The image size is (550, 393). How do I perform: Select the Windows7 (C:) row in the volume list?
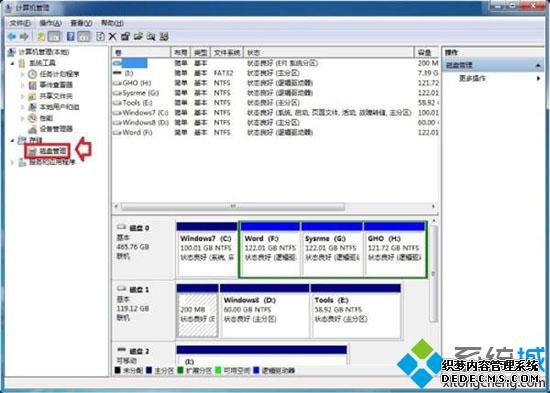coord(276,113)
